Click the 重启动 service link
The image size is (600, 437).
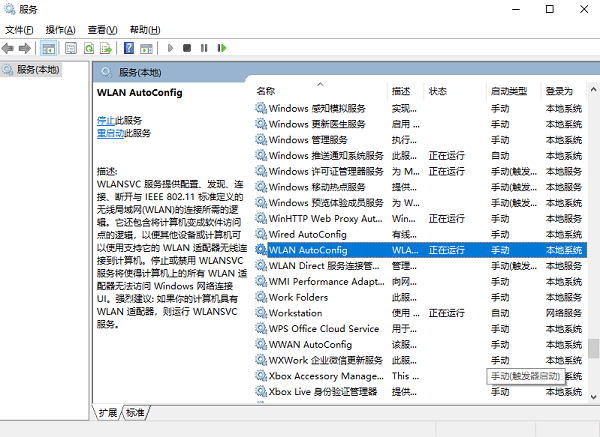point(109,133)
